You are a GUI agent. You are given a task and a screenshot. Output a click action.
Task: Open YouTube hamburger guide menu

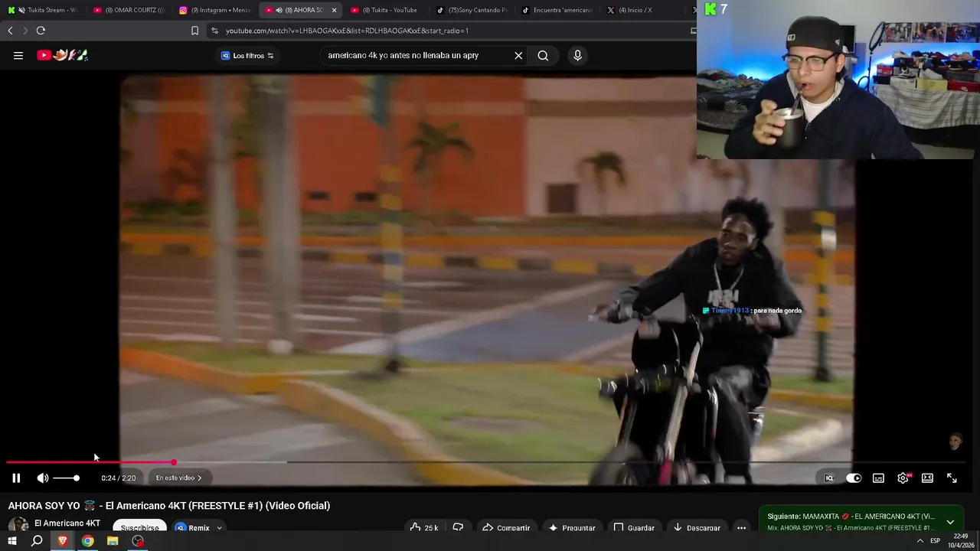(18, 55)
